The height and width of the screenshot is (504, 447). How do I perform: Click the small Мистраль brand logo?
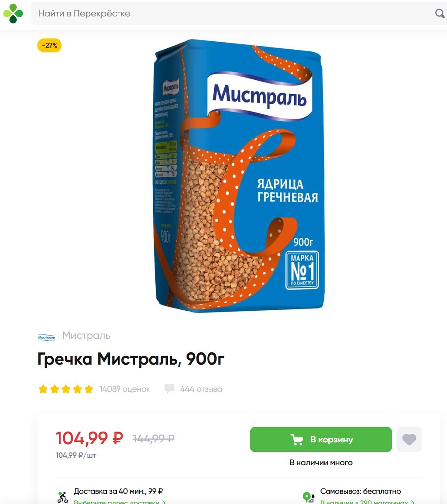pos(47,337)
